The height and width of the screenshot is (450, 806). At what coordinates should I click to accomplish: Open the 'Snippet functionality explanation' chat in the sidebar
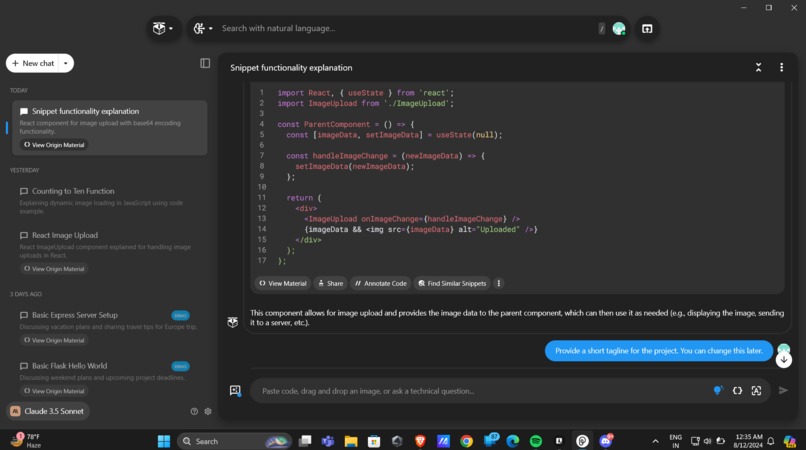pos(109,128)
